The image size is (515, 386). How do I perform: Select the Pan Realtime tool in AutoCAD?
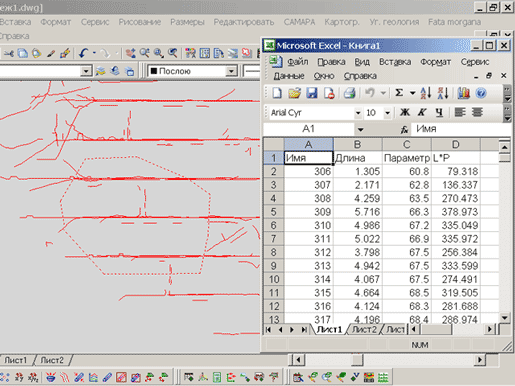click(x=130, y=53)
